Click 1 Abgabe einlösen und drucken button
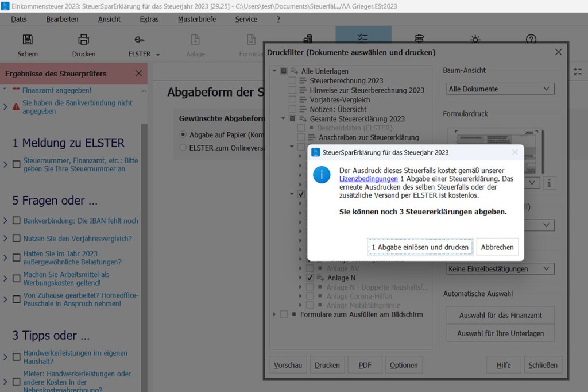588x392 pixels. [420, 247]
